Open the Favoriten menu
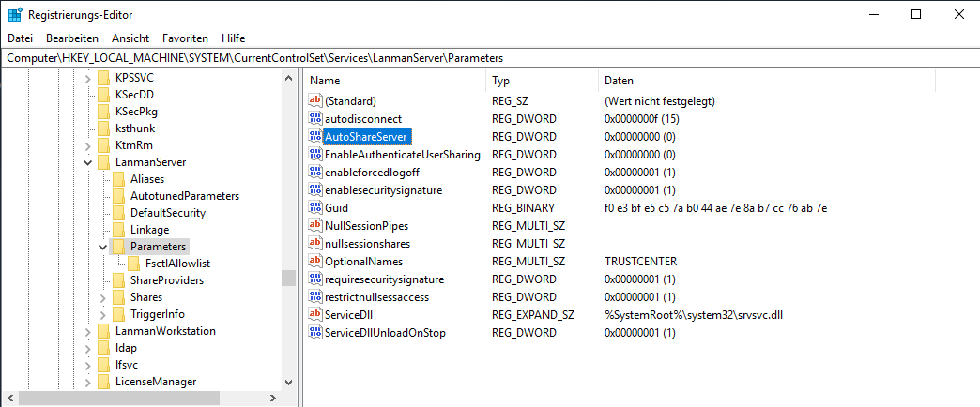Image resolution: width=980 pixels, height=407 pixels. 185,38
